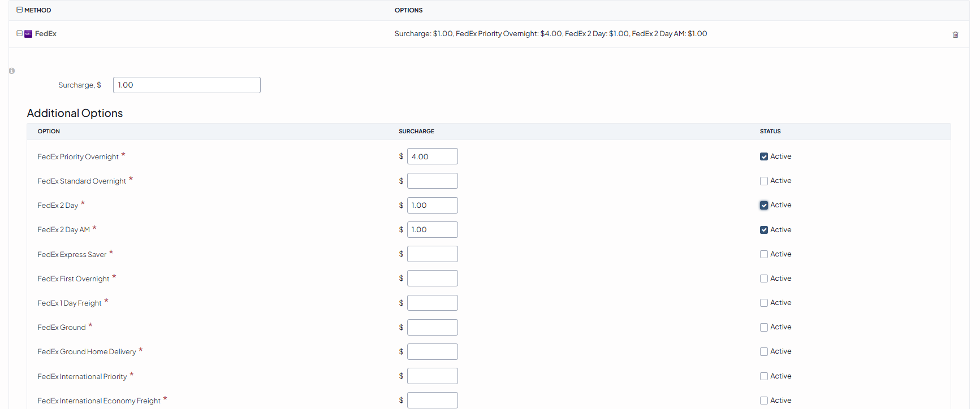Collapse all using the Method header toggle
The height and width of the screenshot is (409, 980).
(x=20, y=10)
